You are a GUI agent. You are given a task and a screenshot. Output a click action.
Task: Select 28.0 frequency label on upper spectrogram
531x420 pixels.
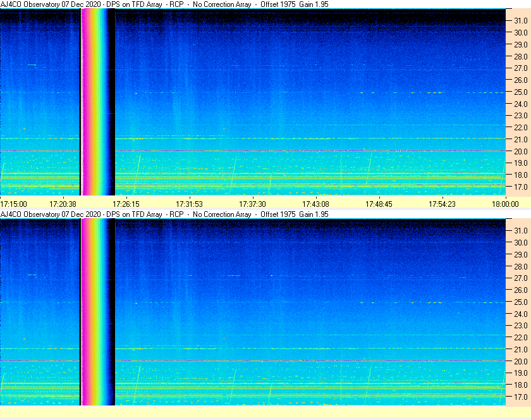[521, 56]
